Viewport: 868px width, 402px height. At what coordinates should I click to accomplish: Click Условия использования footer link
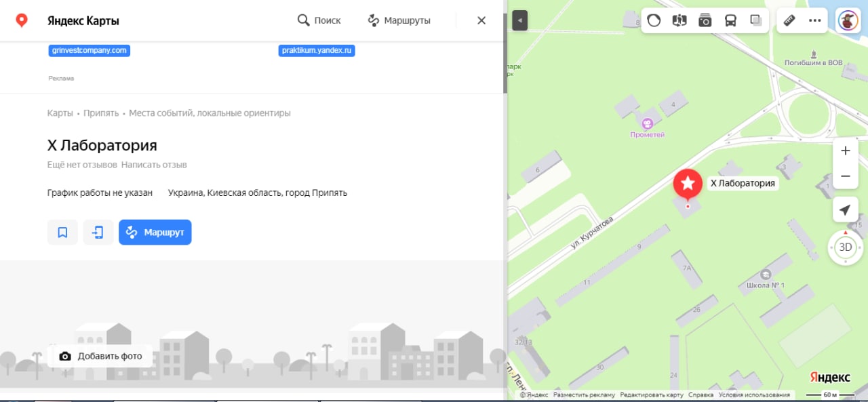(x=754, y=395)
